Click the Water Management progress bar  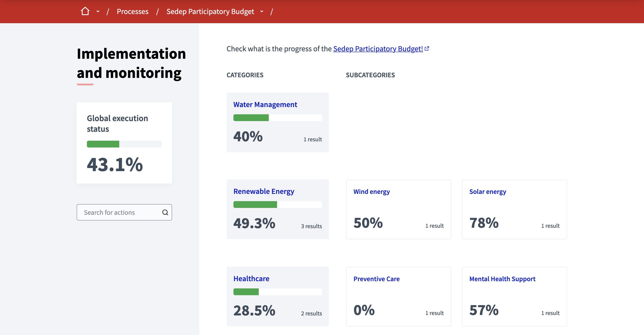tap(277, 118)
